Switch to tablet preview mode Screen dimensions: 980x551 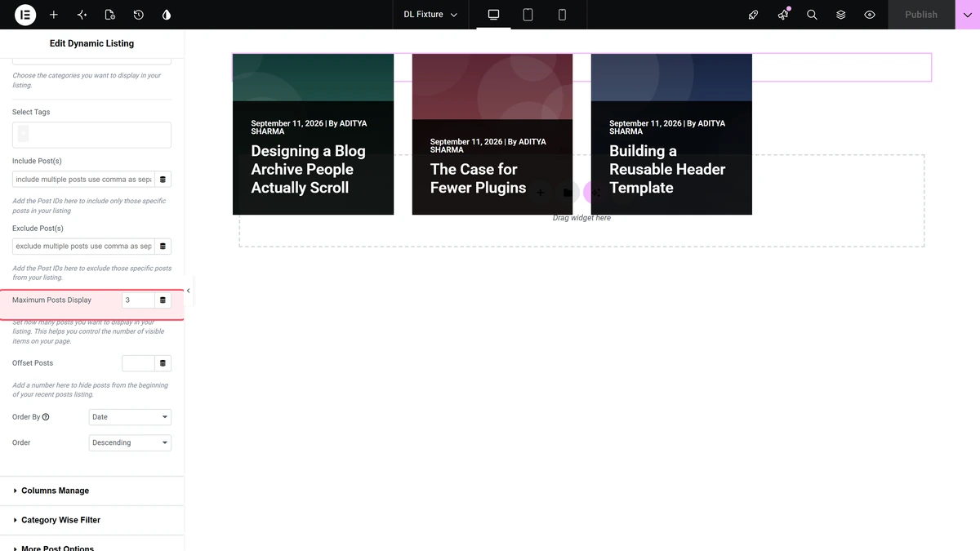(528, 15)
